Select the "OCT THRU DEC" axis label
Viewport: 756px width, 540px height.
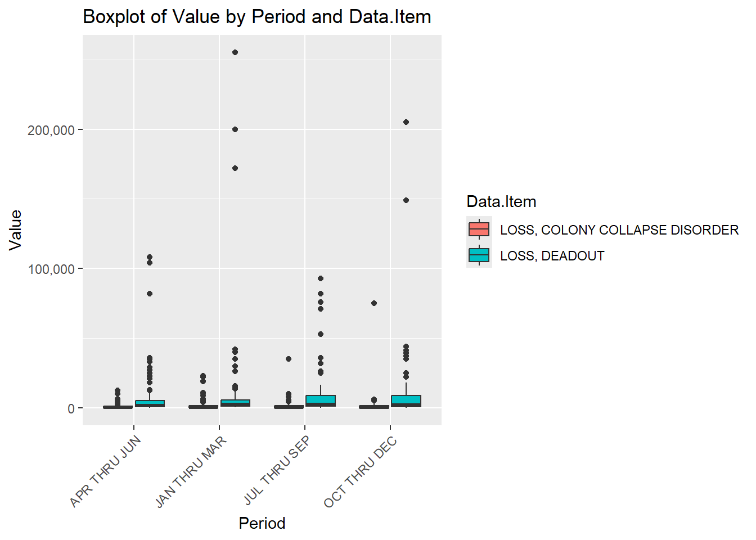click(x=361, y=472)
